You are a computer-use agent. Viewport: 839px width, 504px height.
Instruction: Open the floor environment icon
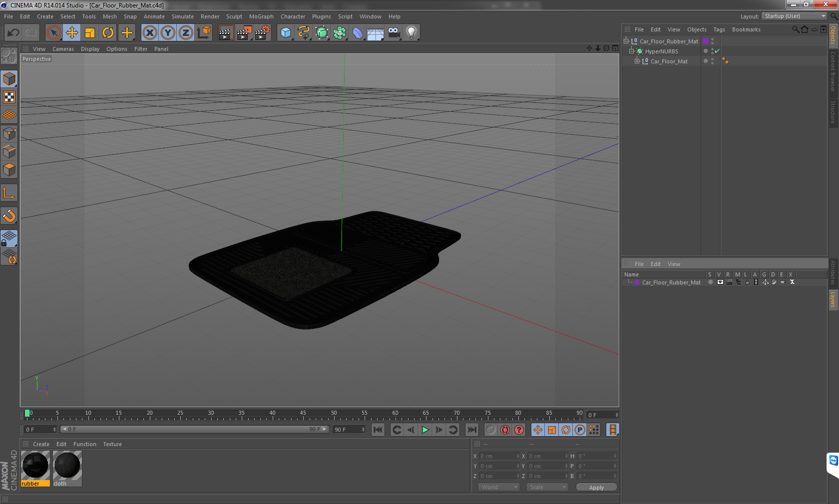376,33
